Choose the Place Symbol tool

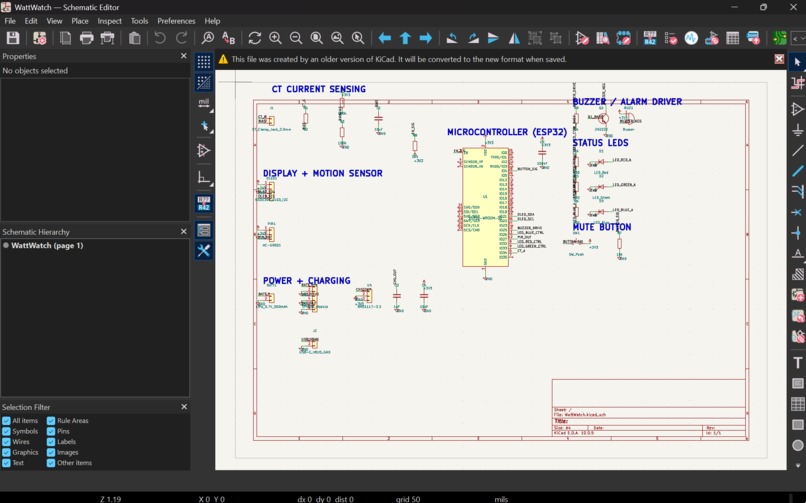tap(797, 109)
